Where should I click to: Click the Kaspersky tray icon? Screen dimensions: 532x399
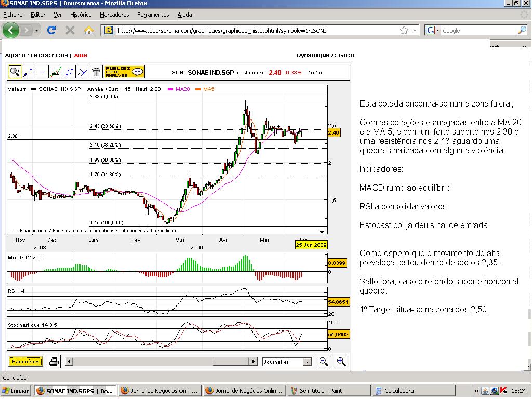[x=503, y=391]
